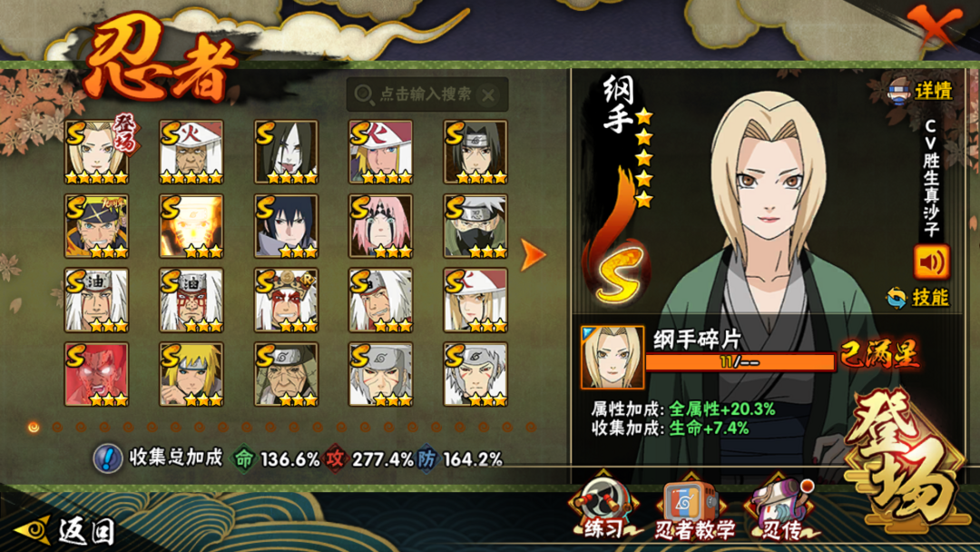Select the second page dot indicator

pos(57,428)
